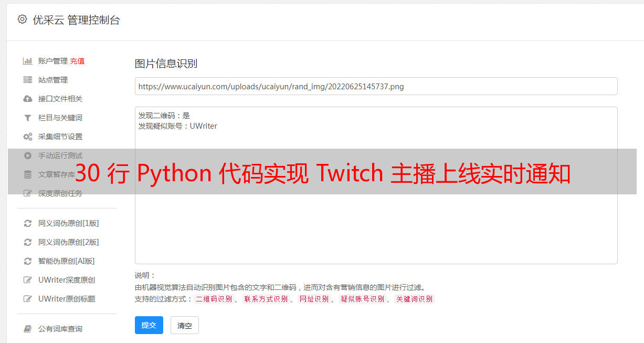Open UWriter深度原创 page

click(67, 280)
